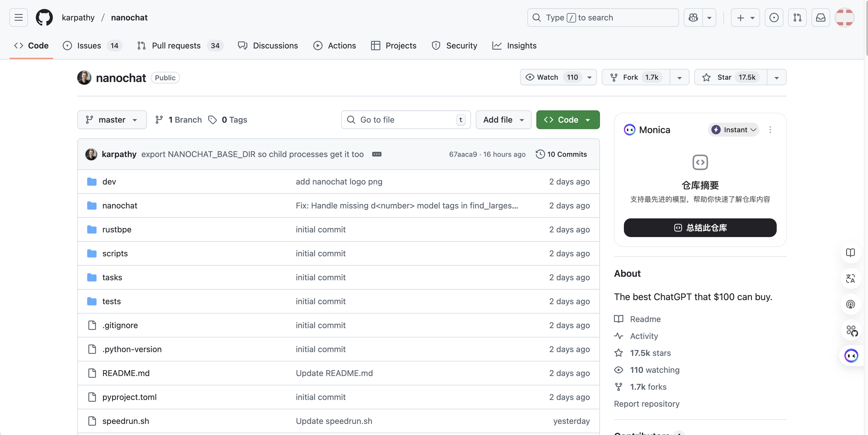Open the master branch dropdown

click(x=112, y=120)
